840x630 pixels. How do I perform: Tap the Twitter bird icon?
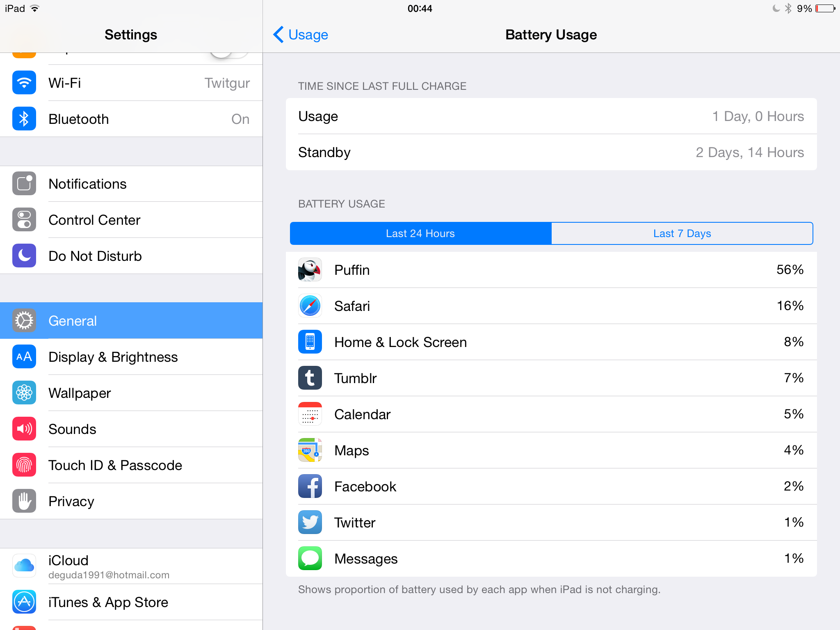point(310,523)
